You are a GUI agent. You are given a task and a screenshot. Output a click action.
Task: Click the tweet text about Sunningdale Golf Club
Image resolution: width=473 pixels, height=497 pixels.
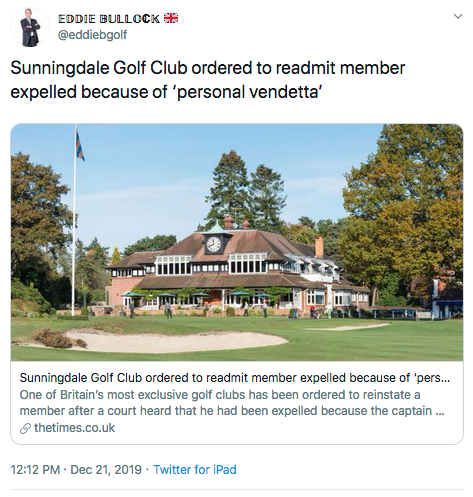click(208, 80)
